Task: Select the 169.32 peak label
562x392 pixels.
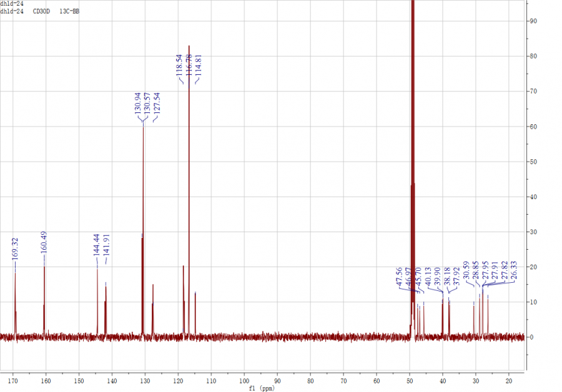Action: [15, 248]
